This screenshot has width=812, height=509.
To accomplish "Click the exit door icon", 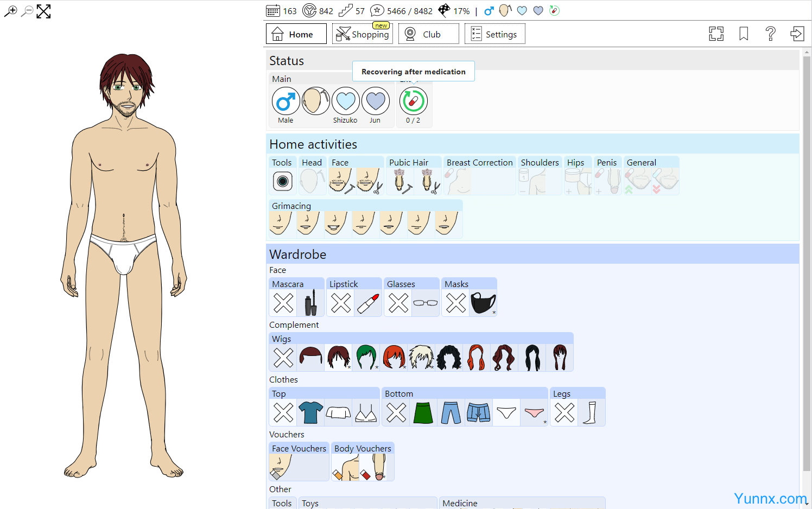I will tap(797, 34).
